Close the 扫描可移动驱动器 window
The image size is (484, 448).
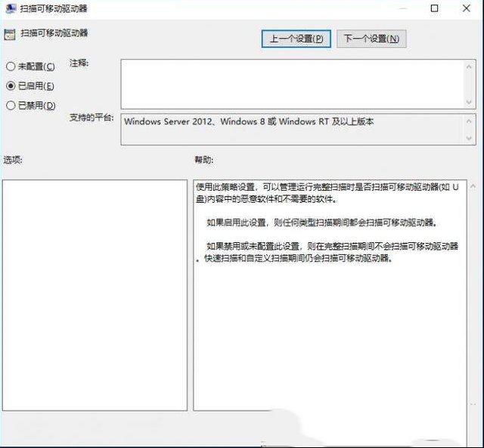(x=466, y=8)
